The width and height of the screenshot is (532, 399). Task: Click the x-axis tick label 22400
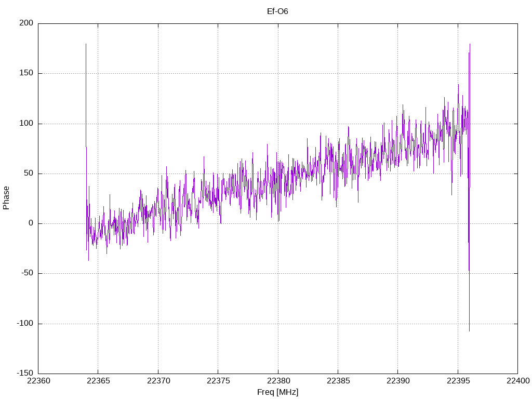coord(518,381)
